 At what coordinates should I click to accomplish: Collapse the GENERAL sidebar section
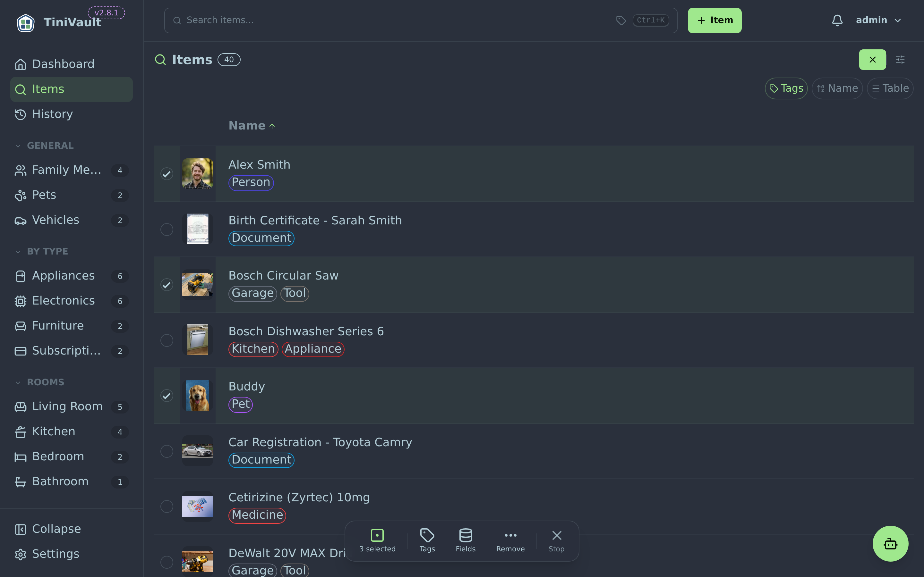44,146
